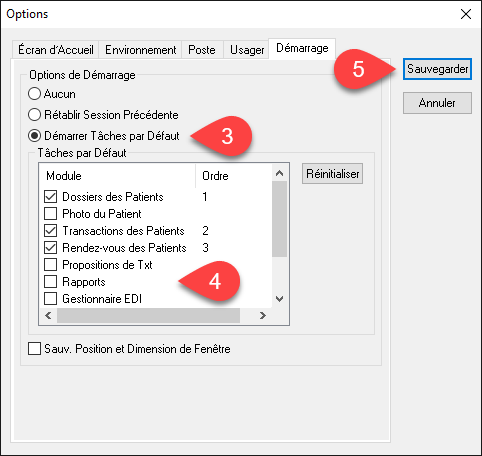This screenshot has height=456, width=482.
Task: Switch to the Usager tab
Action: point(247,50)
